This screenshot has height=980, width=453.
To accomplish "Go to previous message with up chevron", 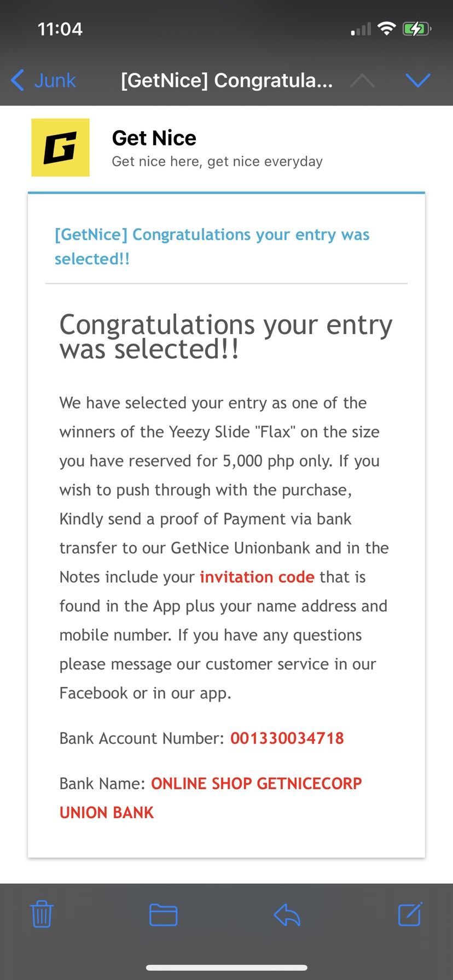I will click(x=362, y=80).
